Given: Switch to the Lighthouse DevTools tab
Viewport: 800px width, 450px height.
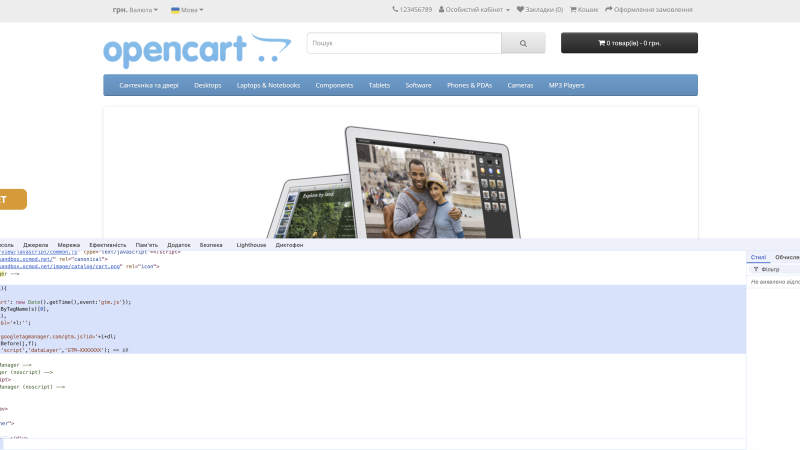Looking at the screenshot, I should pos(251,245).
